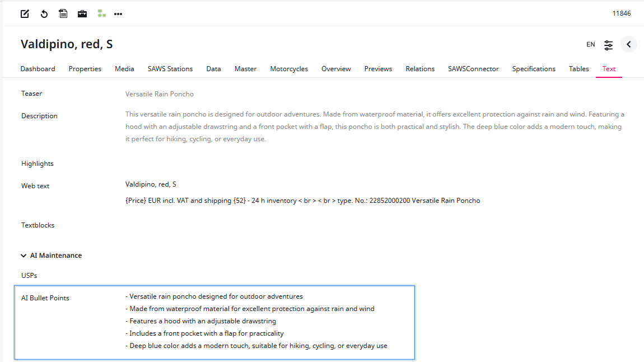Switch to the Dashboard tab
Viewport: 644px width, 362px height.
tap(38, 69)
